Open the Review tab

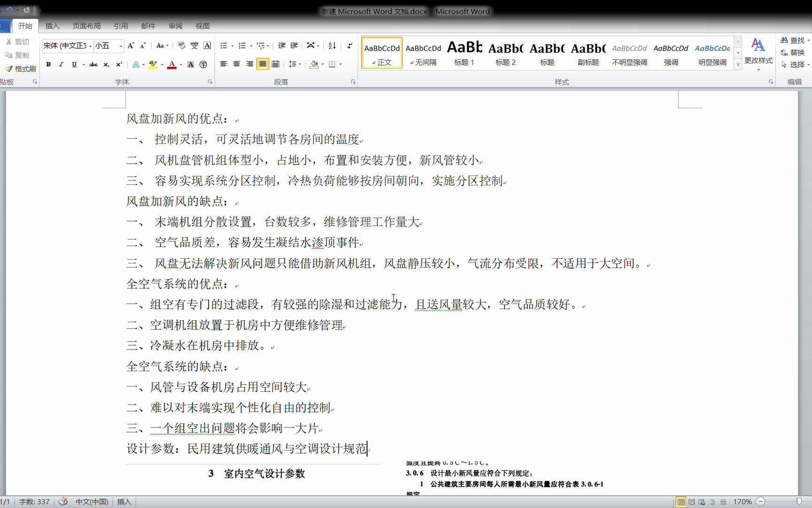(175, 26)
